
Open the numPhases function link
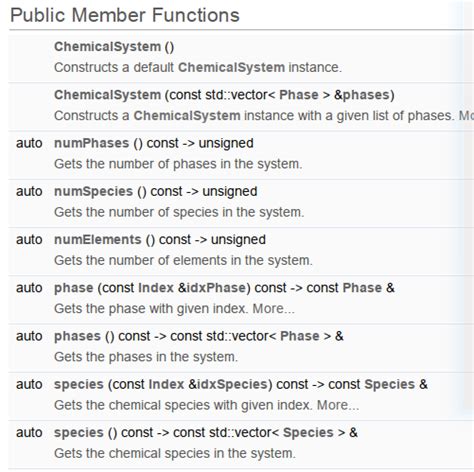(91, 143)
